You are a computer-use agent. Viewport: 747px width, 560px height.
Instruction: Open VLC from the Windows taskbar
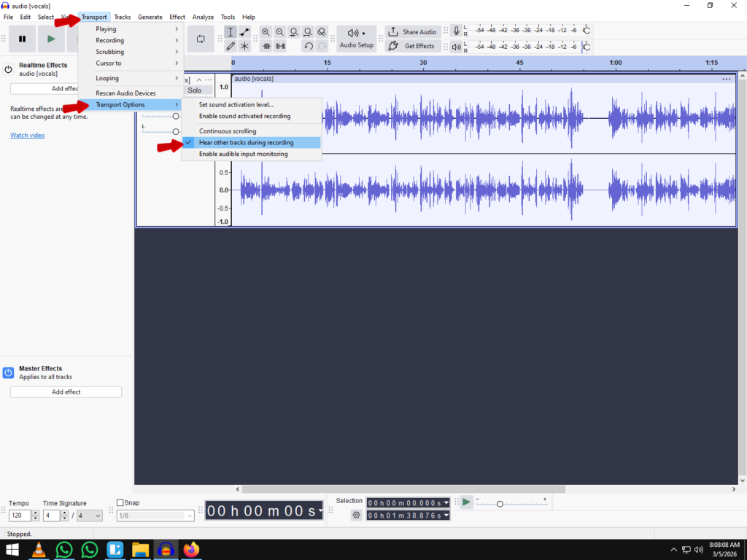click(39, 550)
